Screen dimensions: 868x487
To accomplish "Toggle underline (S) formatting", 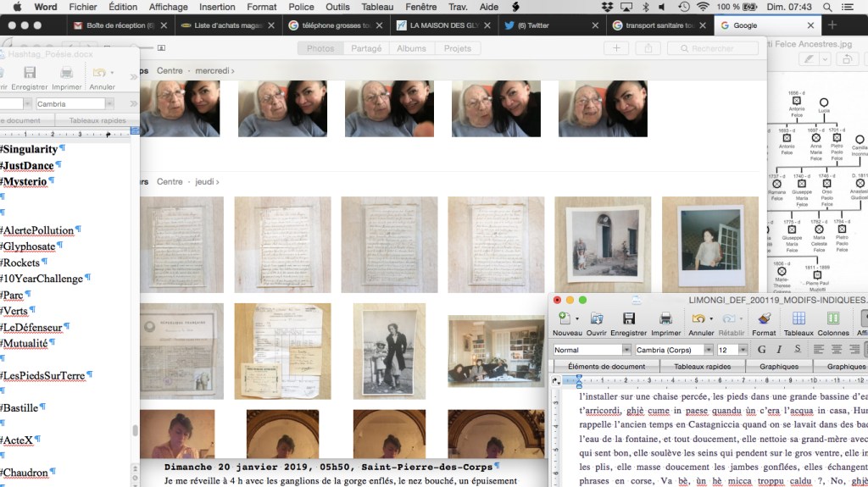I will 797,350.
